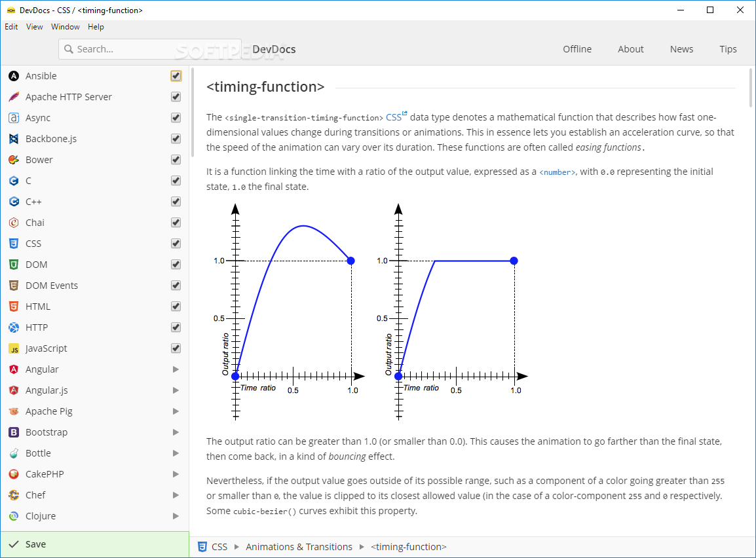Expand the Apache Pig arrow
The image size is (756, 558).
(176, 411)
